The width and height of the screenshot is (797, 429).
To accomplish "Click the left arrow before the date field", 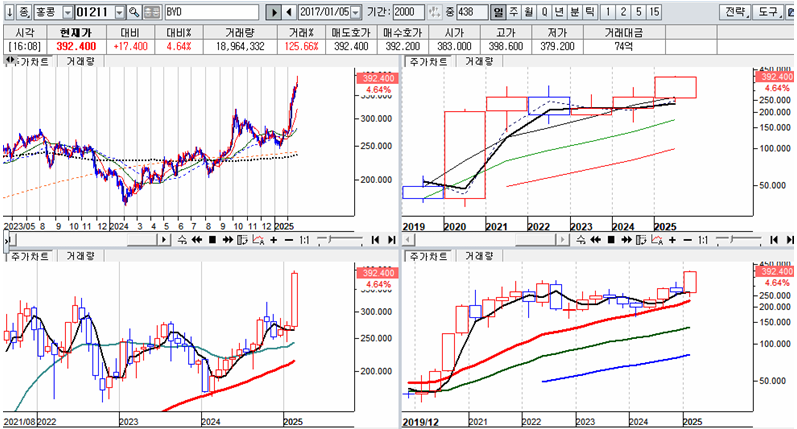I will coord(289,12).
